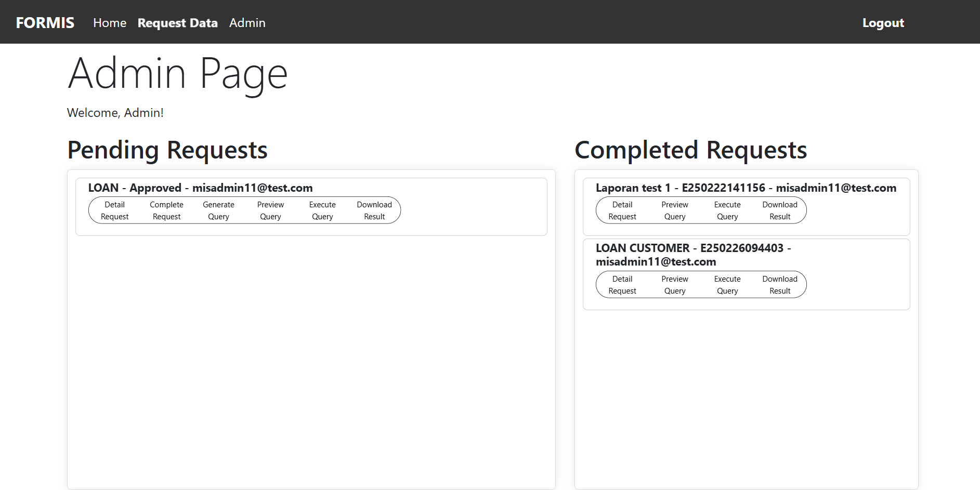Preview Query of the pending LOAN request
The image size is (980, 490).
pyautogui.click(x=270, y=210)
